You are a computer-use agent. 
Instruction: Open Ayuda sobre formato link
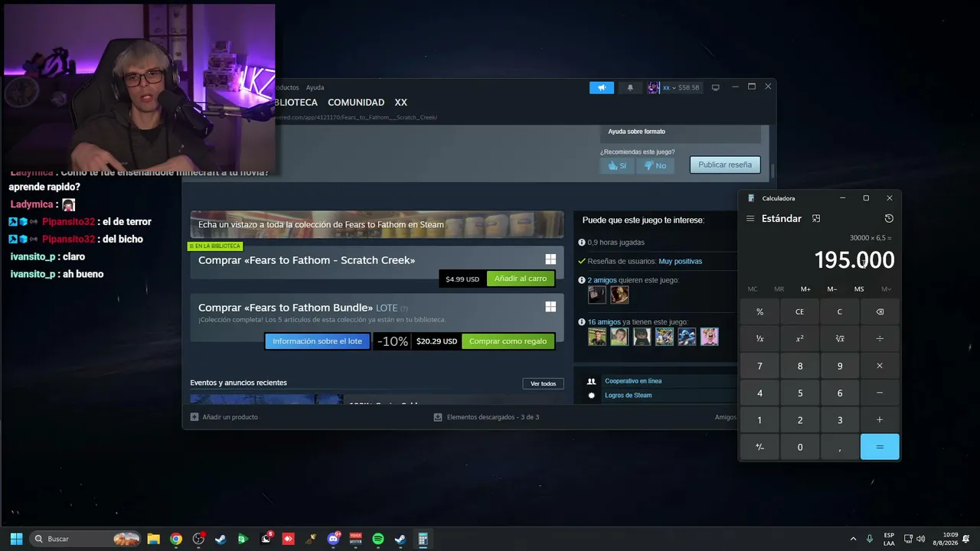(637, 132)
